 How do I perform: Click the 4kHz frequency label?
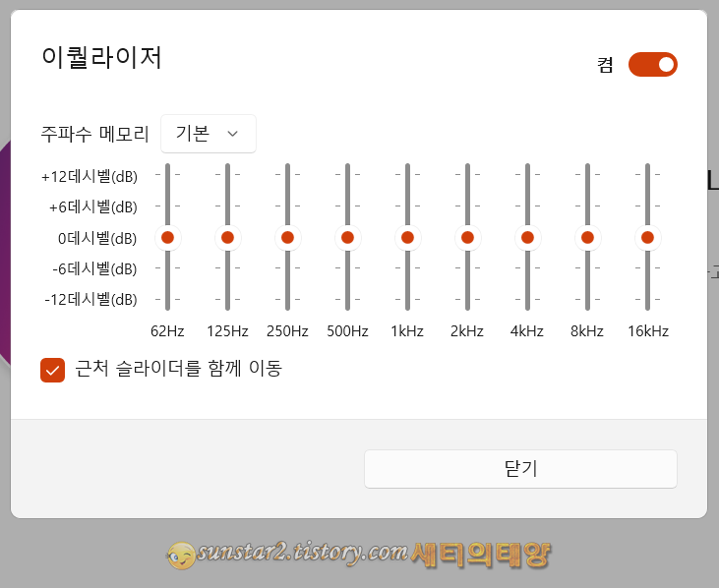tap(527, 331)
